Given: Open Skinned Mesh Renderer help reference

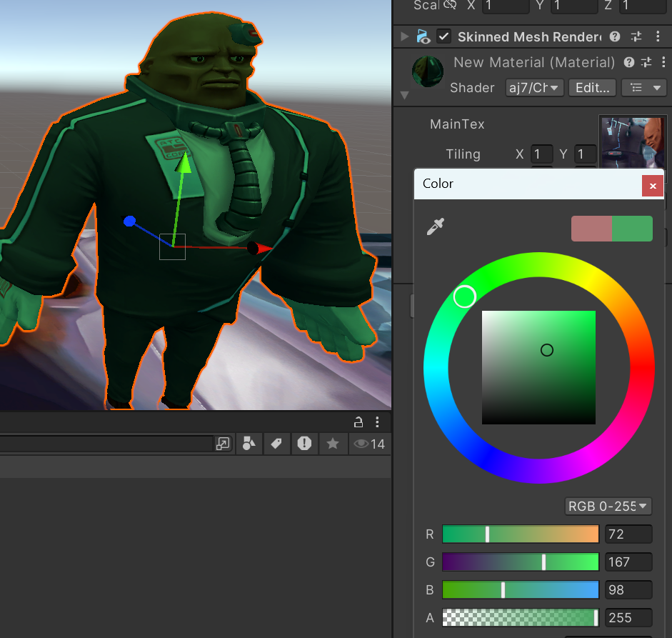Looking at the screenshot, I should 615,37.
